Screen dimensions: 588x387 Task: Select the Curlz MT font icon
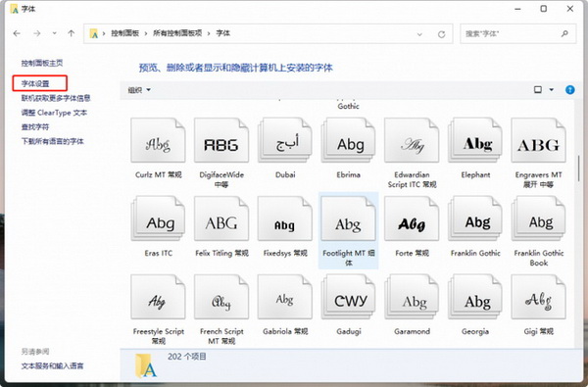[158, 140]
